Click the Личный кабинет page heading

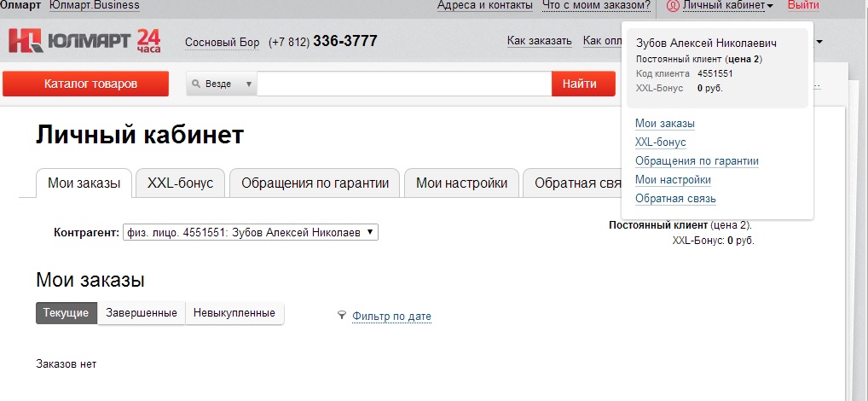pyautogui.click(x=140, y=135)
